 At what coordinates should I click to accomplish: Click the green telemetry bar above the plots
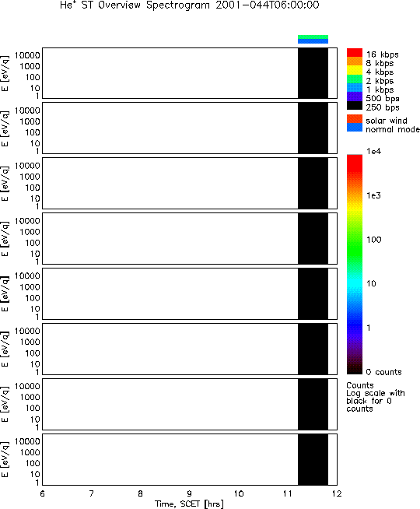pos(313,37)
